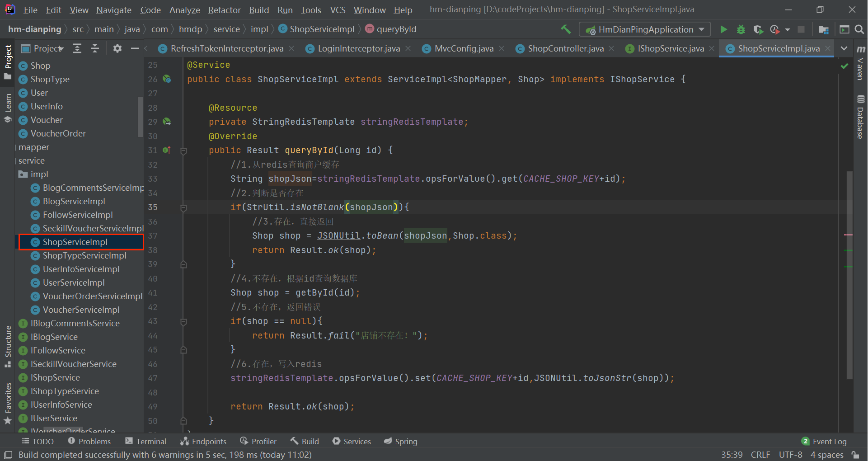Click the 35:39 cursor position indicator
Screen dimensions: 868x461
click(732, 455)
